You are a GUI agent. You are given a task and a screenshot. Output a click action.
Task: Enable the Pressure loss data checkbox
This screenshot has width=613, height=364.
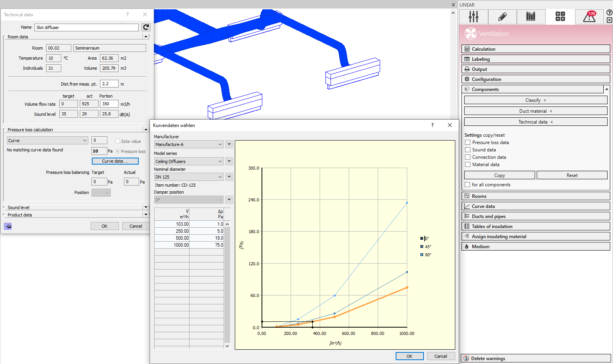pyautogui.click(x=468, y=143)
